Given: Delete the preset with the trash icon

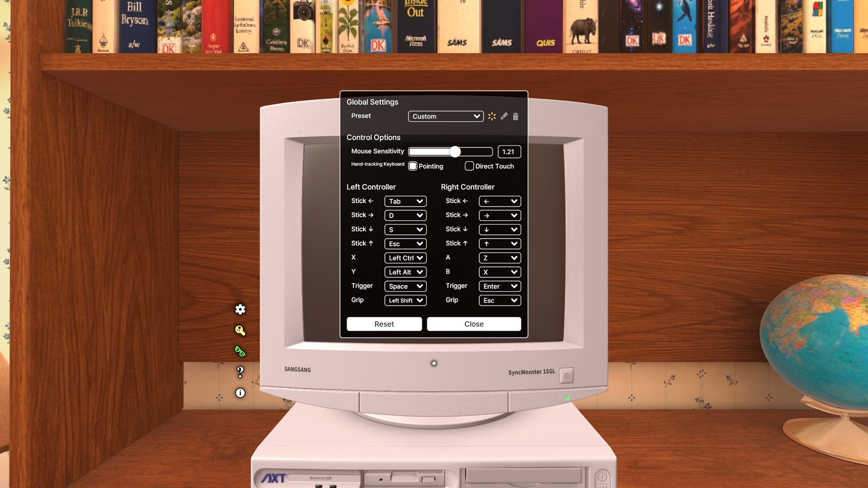Looking at the screenshot, I should tap(515, 116).
